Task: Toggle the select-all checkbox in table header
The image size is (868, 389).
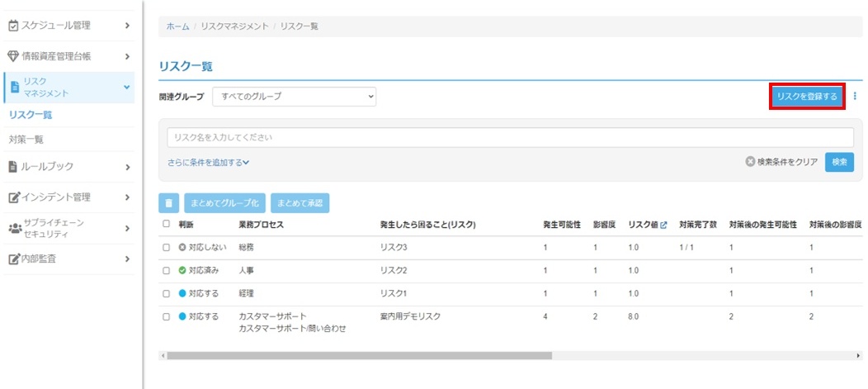Action: [x=166, y=225]
